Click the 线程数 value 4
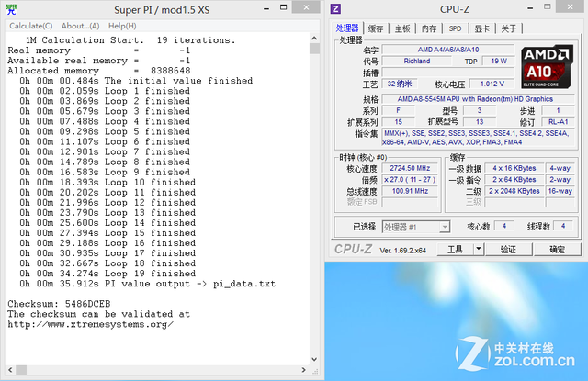The image size is (588, 381). tap(563, 226)
